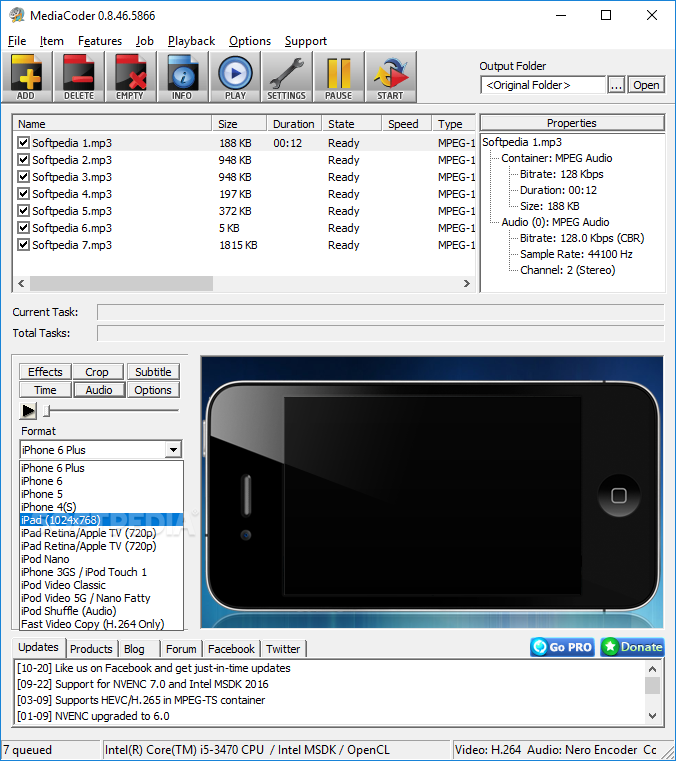Switch to the Facebook tab
The height and width of the screenshot is (761, 676).
[x=231, y=649]
